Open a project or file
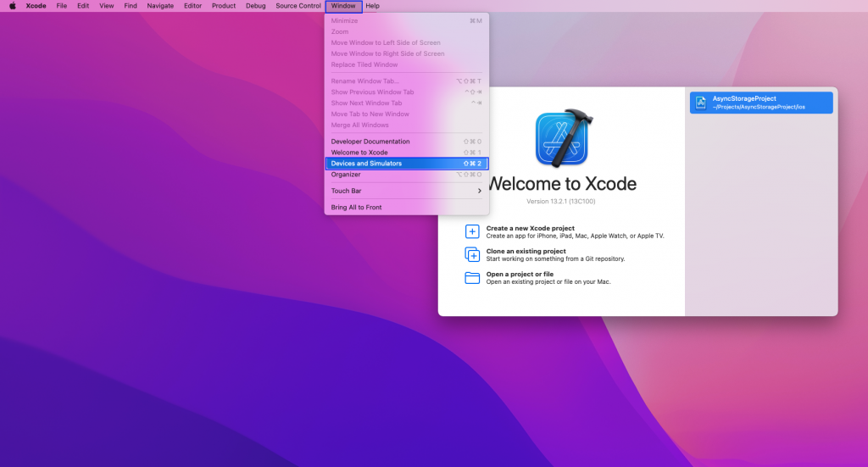868x467 pixels. [x=538, y=278]
